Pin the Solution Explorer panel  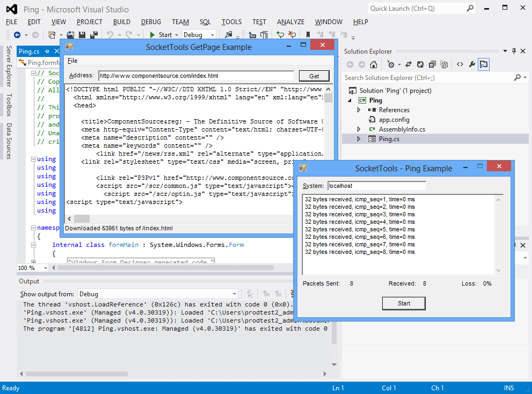(514, 51)
